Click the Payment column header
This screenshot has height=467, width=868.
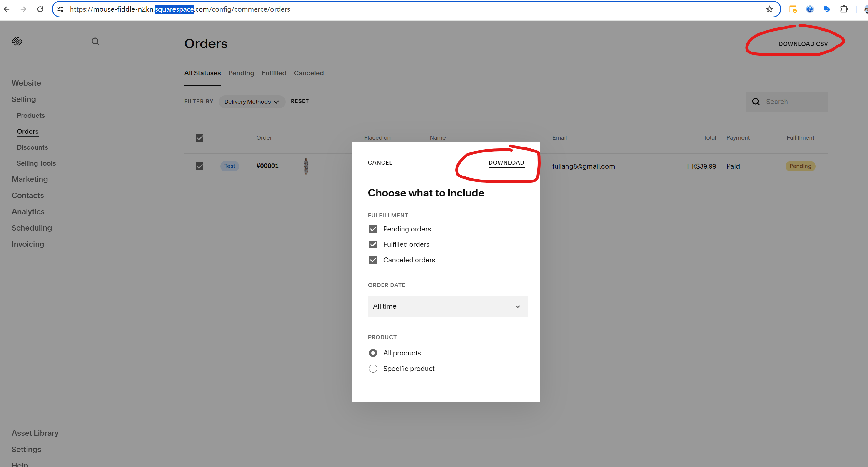738,137
